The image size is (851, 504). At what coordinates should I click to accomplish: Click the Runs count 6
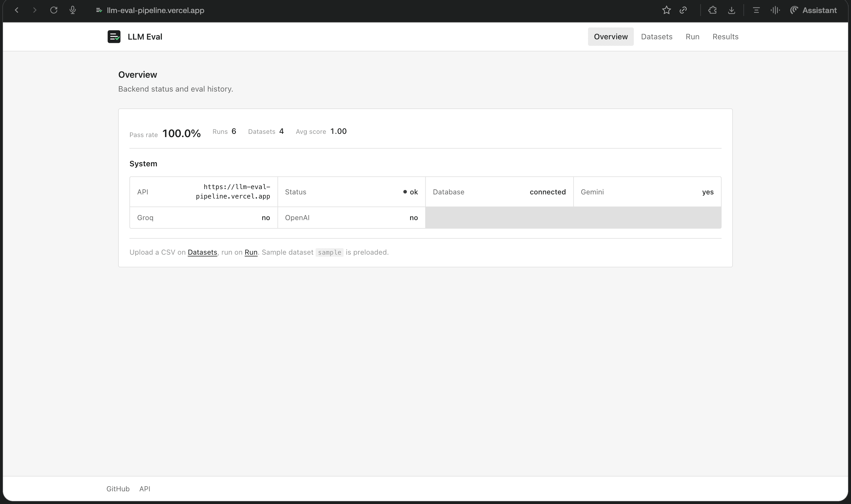(234, 131)
